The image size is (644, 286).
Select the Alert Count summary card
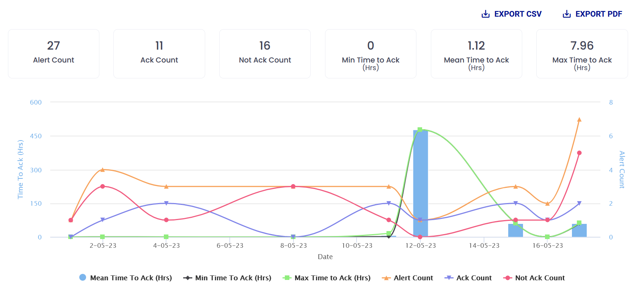coord(53,54)
